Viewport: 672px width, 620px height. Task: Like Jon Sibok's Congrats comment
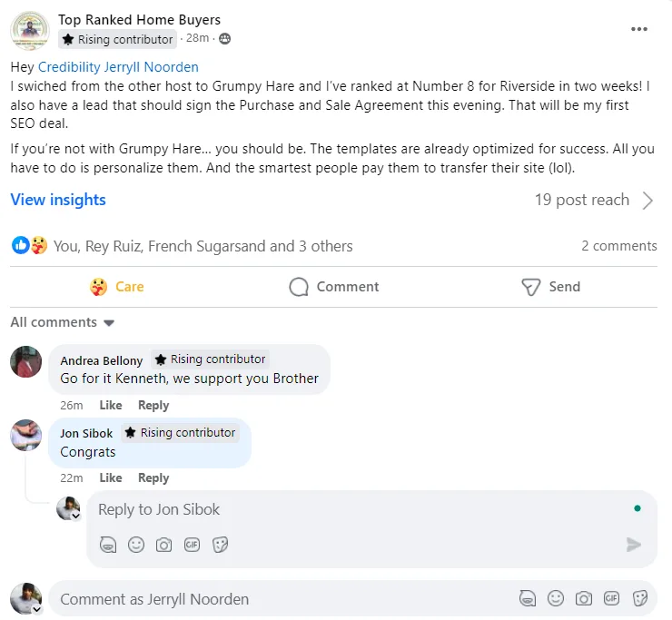111,478
